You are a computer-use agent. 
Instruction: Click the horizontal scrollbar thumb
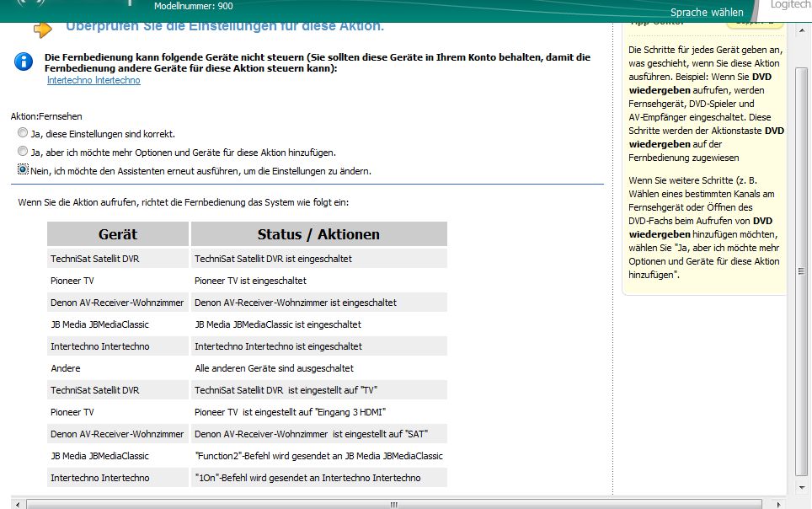click(x=392, y=503)
